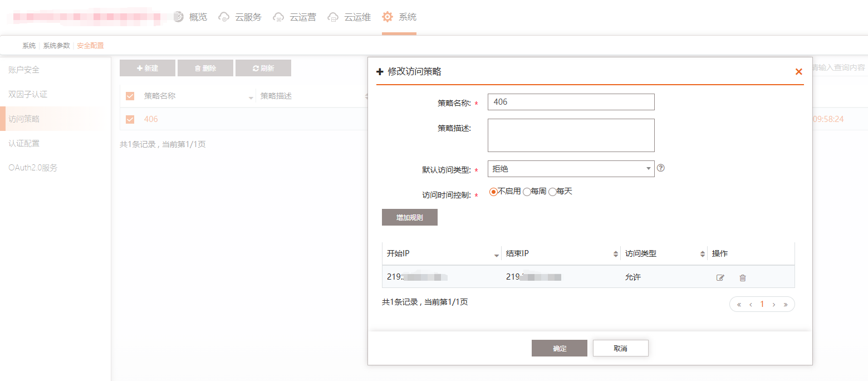Screen dimensions: 868x381
Task: Click the 系统 gear icon in top navigation
Action: pos(387,17)
